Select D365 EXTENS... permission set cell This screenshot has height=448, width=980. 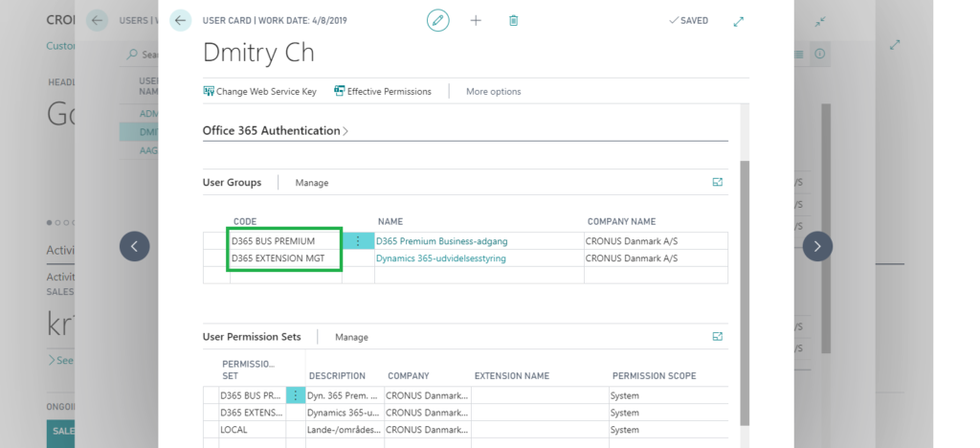[252, 413]
